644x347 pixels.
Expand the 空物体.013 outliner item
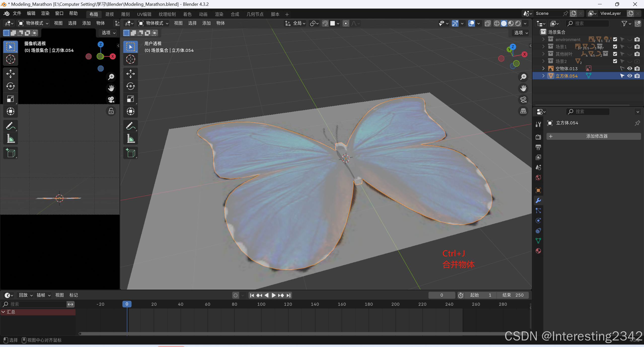(x=543, y=68)
